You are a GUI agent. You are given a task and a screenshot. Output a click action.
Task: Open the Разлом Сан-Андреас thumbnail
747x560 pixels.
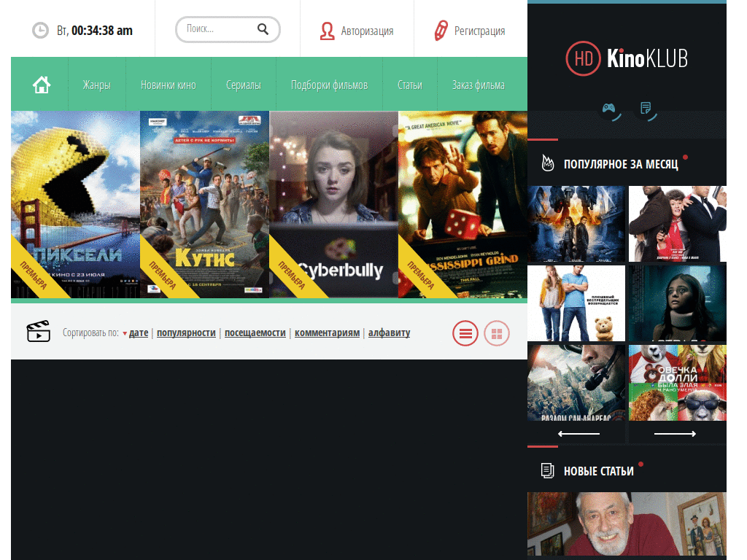coord(576,383)
